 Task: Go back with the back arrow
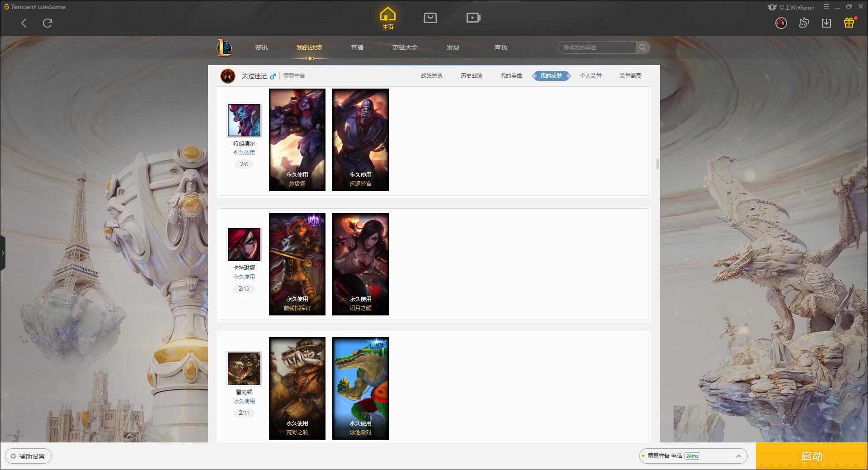tap(24, 23)
